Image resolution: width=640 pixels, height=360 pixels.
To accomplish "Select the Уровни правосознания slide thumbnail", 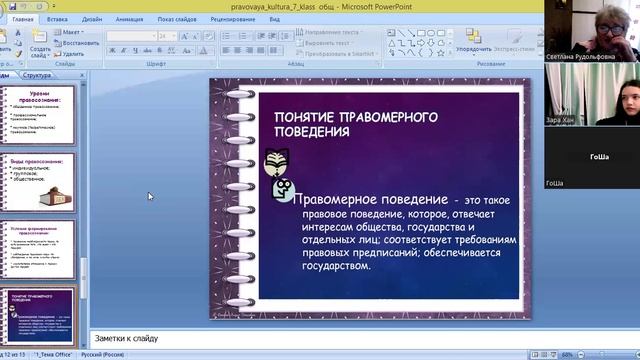I will pyautogui.click(x=39, y=115).
